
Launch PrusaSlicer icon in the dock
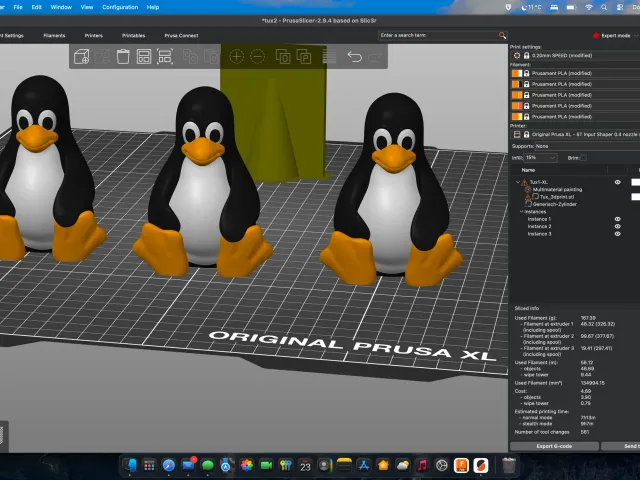coord(481,465)
